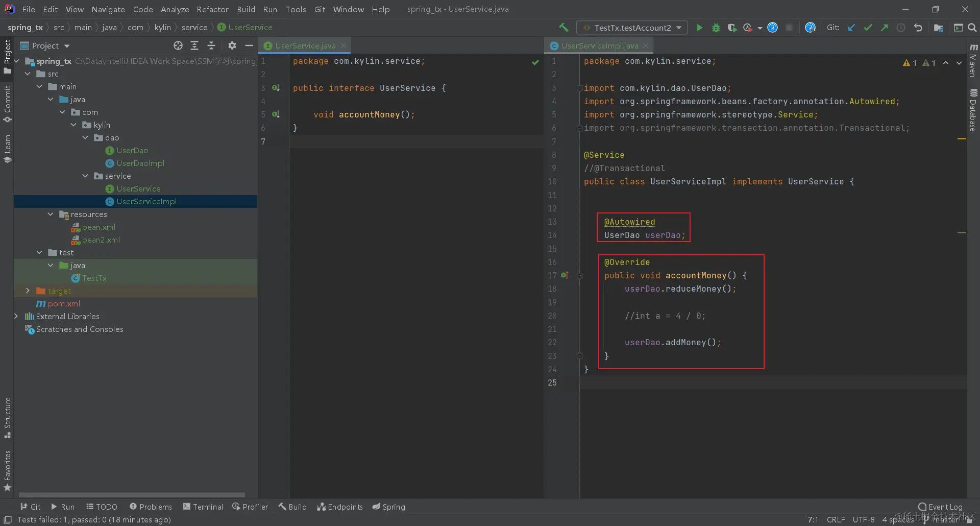Start debugging with the green bug icon
Screen dimensions: 980x526
pos(716,28)
